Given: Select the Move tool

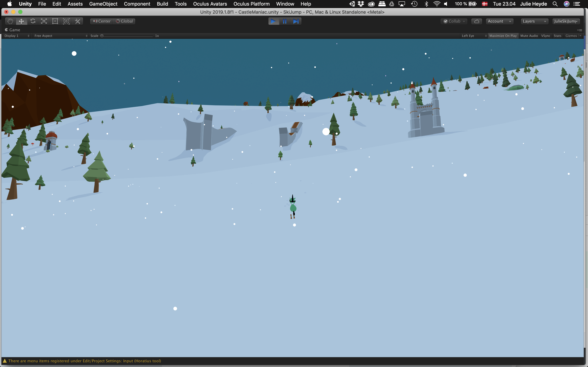Looking at the screenshot, I should click(x=21, y=21).
